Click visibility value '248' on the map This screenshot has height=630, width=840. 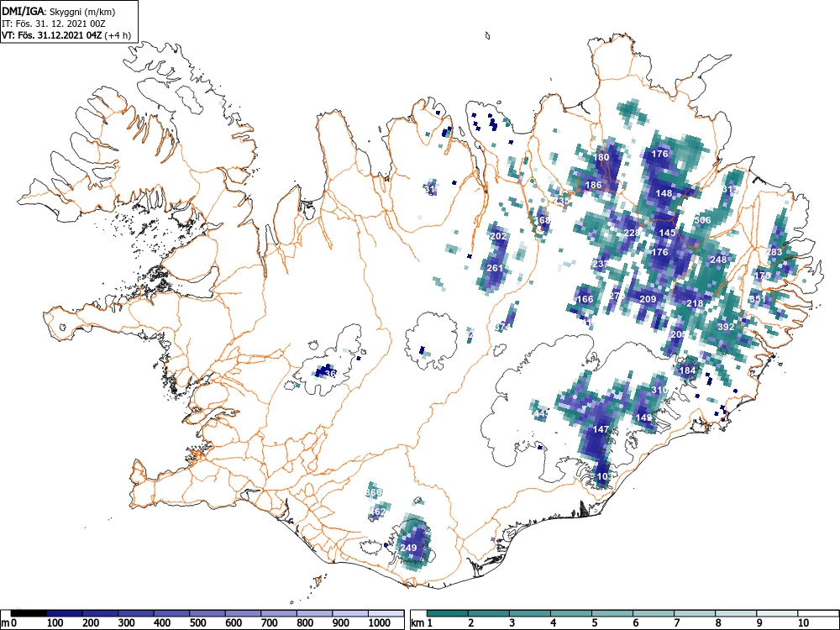tap(718, 260)
